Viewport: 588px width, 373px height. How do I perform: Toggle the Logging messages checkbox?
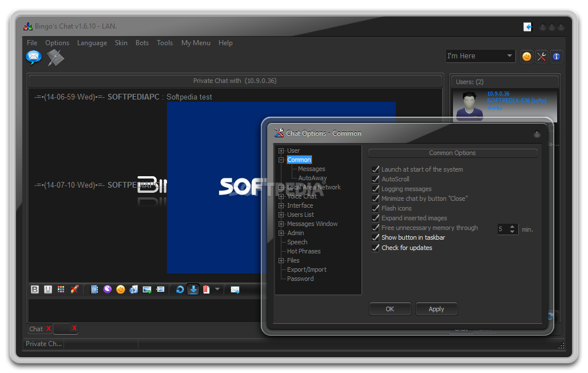(x=375, y=189)
